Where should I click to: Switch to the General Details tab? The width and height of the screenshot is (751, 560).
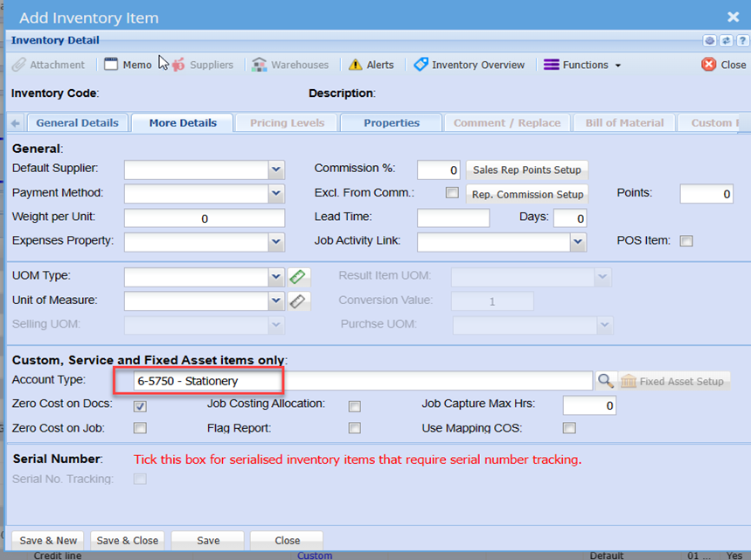78,123
